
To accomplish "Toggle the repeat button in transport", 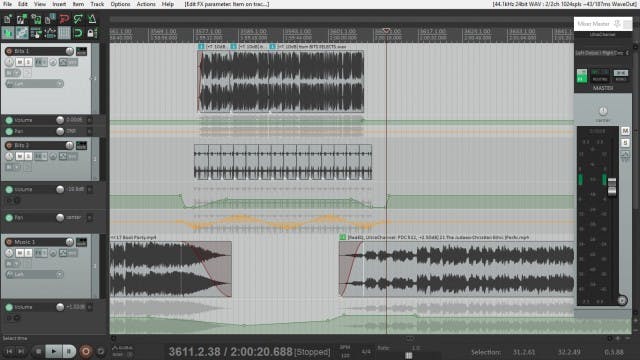I will click(100, 351).
